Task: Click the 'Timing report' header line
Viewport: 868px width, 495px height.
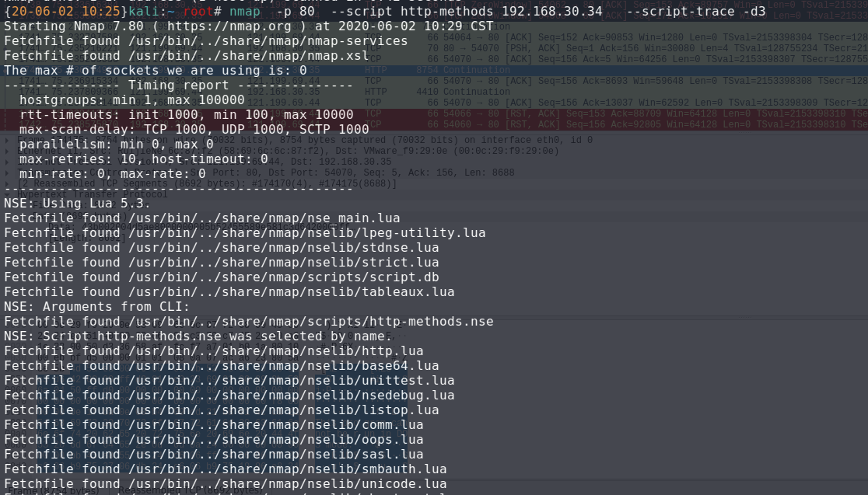Action: click(179, 85)
